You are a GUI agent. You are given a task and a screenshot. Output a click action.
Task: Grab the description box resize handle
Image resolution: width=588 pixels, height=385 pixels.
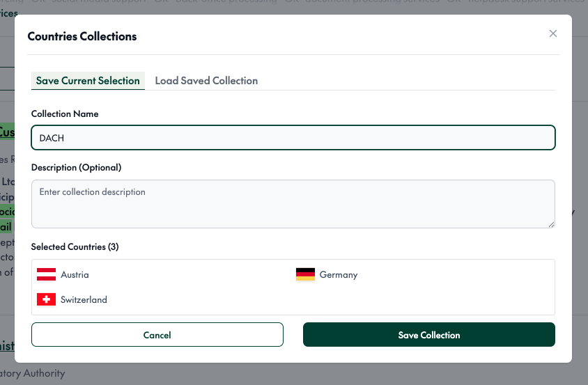551,223
